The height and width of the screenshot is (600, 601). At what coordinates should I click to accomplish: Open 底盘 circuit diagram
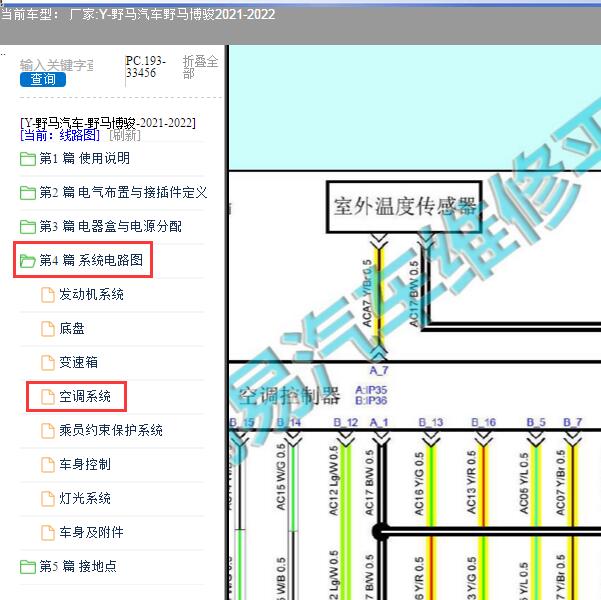(72, 329)
